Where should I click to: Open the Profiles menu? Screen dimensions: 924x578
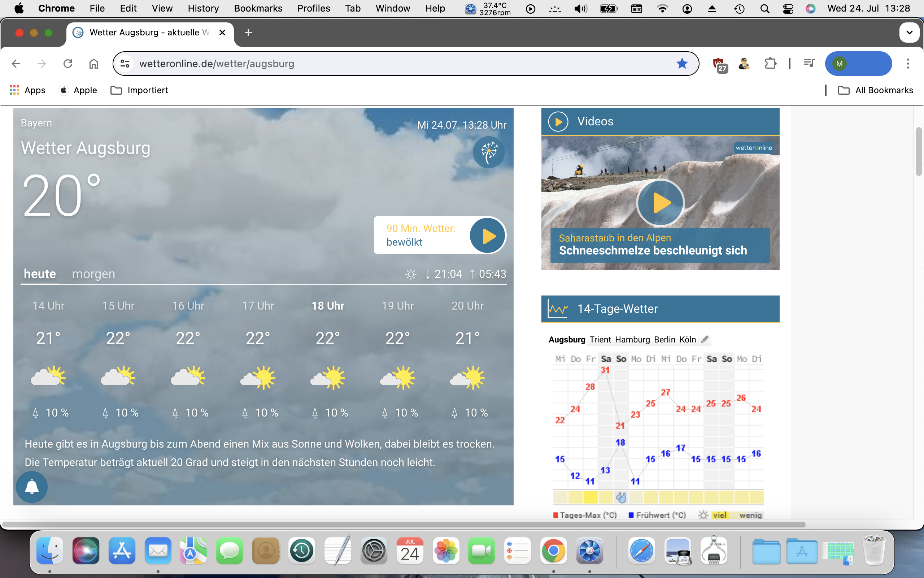click(313, 8)
